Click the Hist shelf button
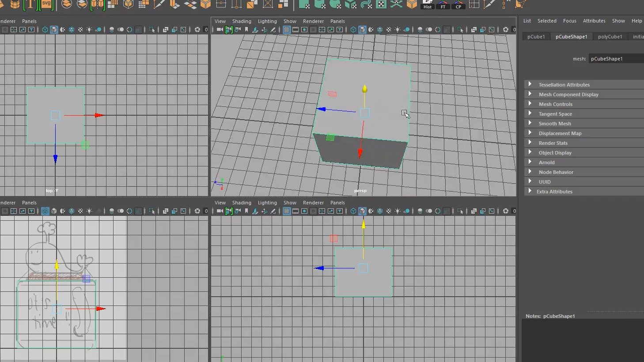The width and height of the screenshot is (644, 362). tap(428, 4)
